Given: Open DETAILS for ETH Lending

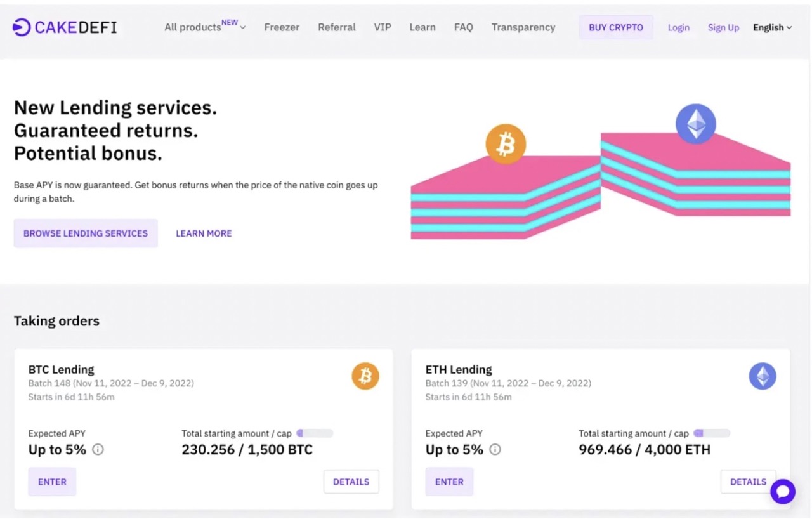Looking at the screenshot, I should 748,482.
